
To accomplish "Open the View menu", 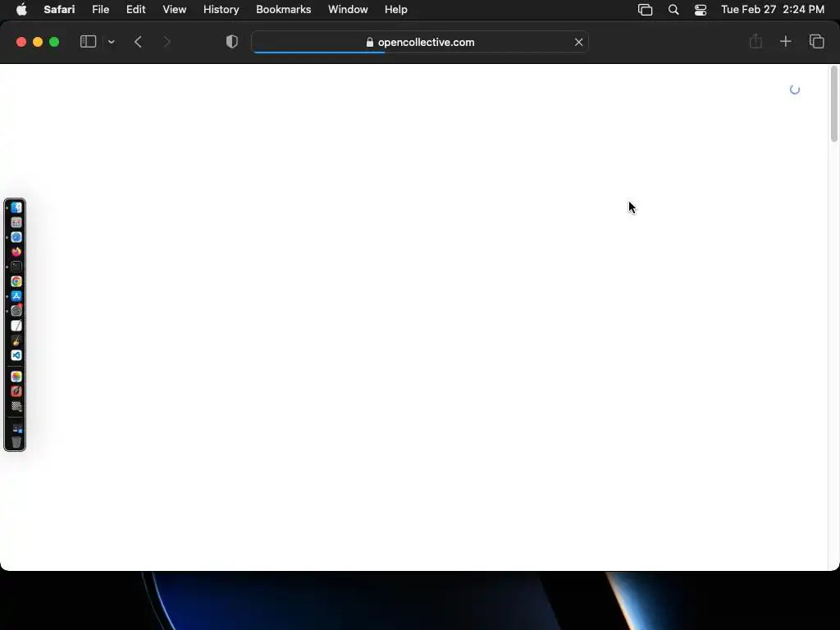I will point(174,10).
